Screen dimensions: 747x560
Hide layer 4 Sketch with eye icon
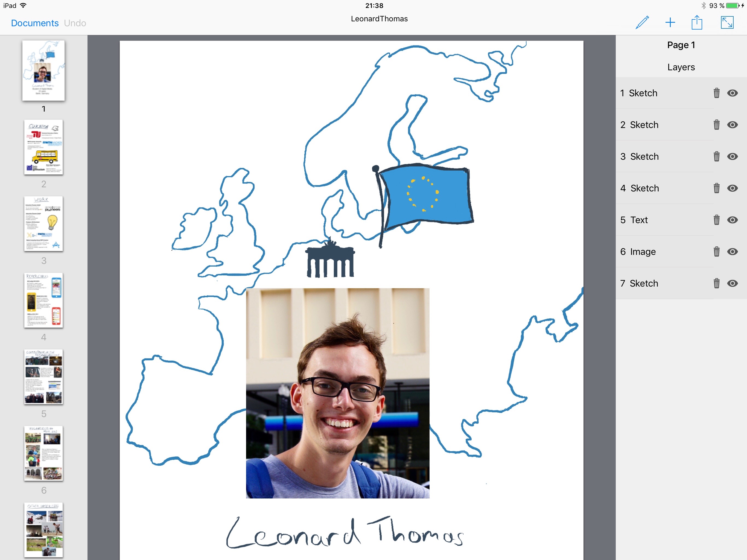(732, 188)
